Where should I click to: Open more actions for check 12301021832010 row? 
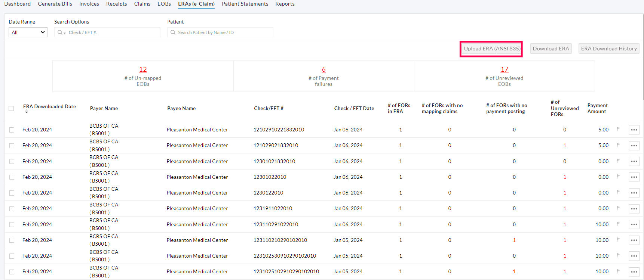pos(634,162)
